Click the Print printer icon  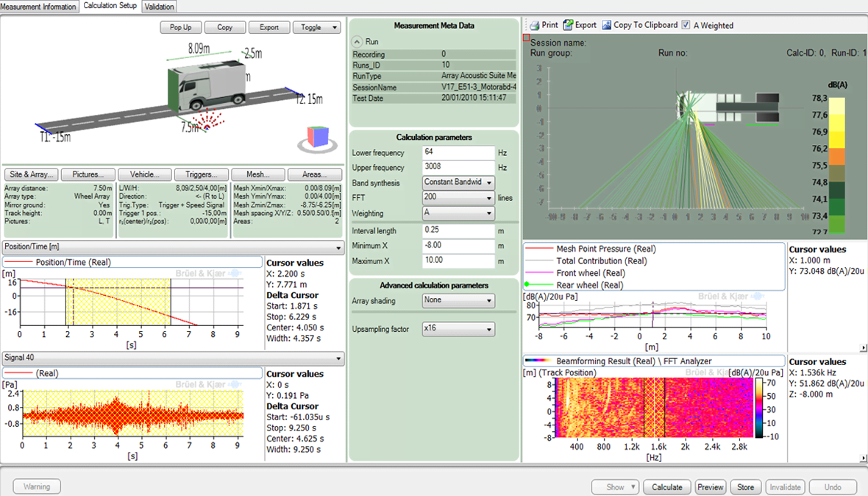coord(535,25)
